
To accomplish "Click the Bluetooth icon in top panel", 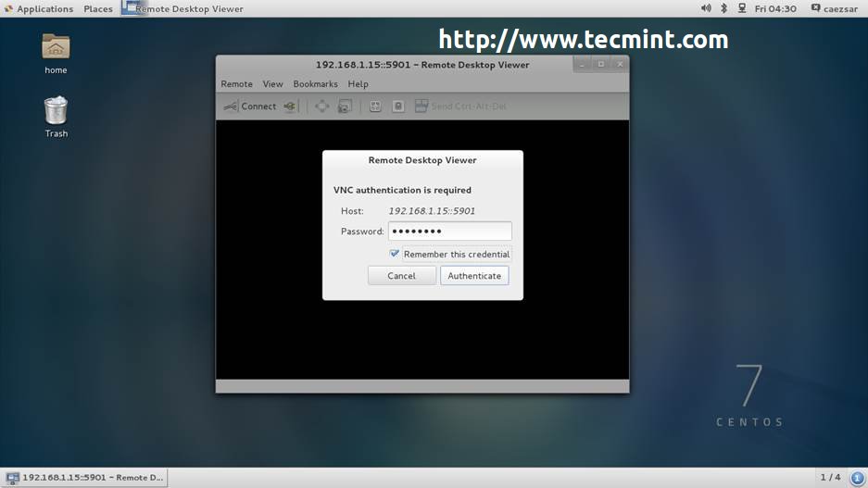I will tap(723, 8).
